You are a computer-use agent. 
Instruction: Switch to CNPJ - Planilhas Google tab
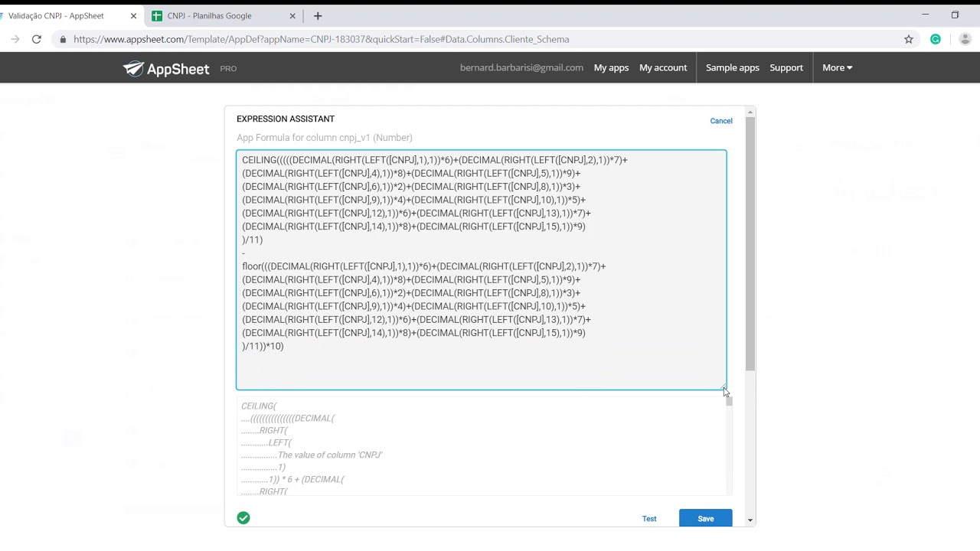click(224, 15)
